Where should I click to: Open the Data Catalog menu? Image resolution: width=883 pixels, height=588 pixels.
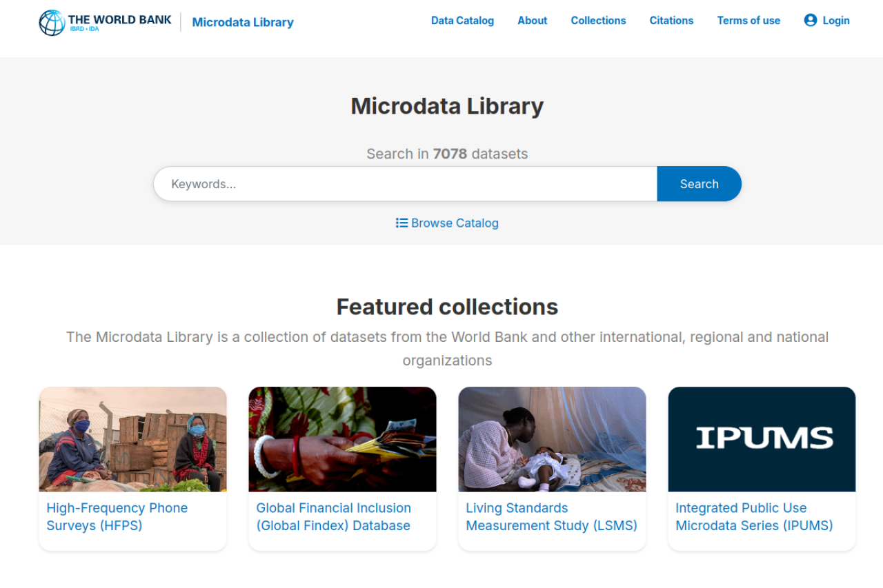click(x=462, y=21)
